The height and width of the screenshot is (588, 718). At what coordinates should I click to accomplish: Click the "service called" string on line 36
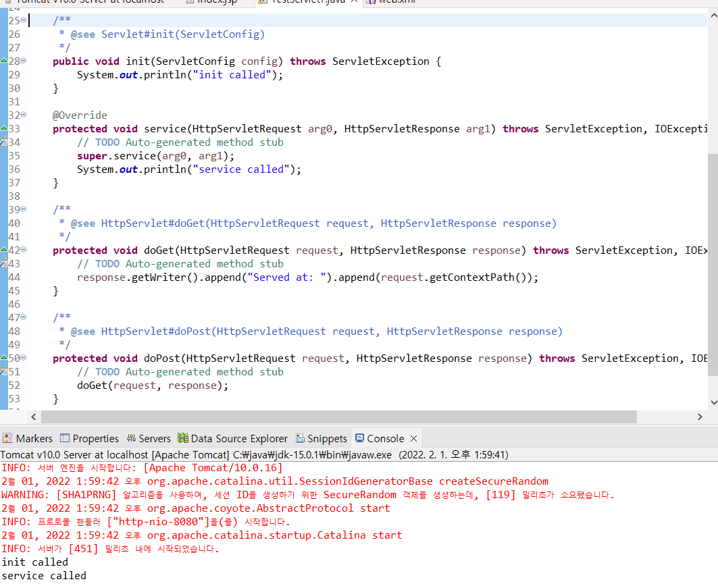click(x=241, y=169)
